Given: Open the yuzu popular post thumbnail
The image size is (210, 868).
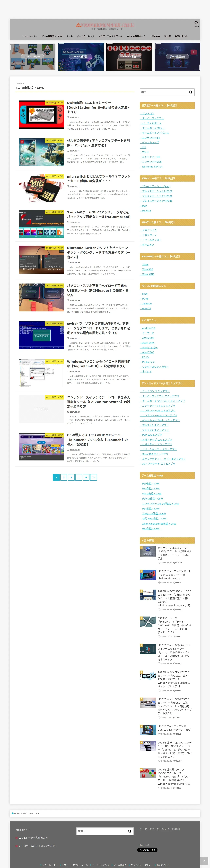Looking at the screenshot, I should coord(148,649).
